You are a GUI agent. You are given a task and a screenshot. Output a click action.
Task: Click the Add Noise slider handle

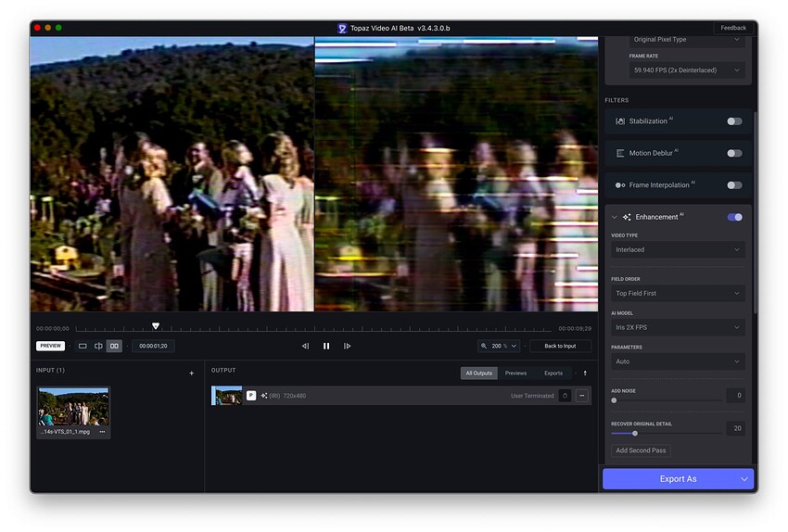[614, 401]
